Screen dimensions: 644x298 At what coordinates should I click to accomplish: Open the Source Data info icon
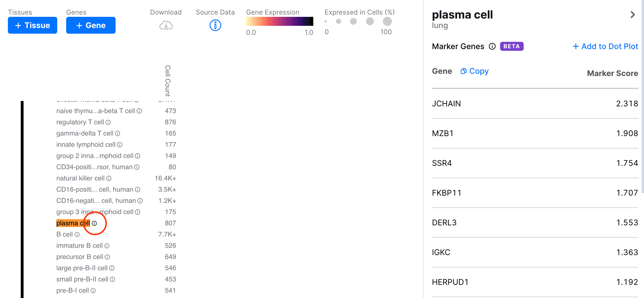pyautogui.click(x=215, y=26)
